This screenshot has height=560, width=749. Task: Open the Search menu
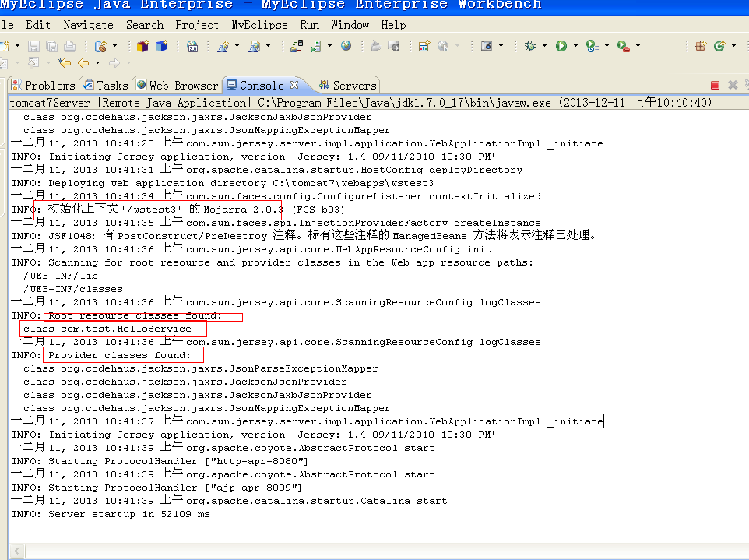pyautogui.click(x=145, y=25)
